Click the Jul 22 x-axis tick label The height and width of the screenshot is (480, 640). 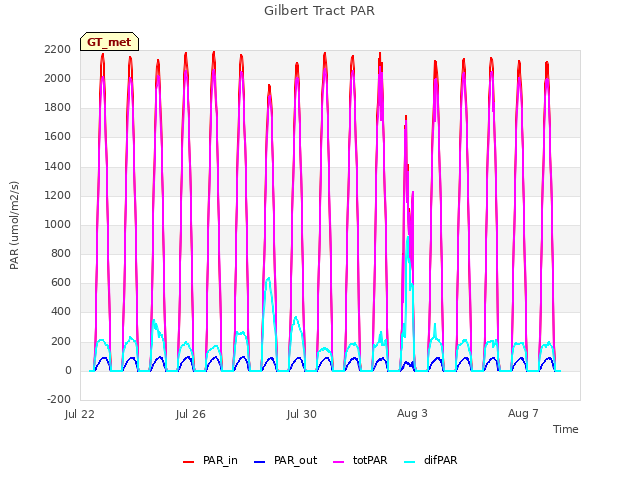[80, 414]
